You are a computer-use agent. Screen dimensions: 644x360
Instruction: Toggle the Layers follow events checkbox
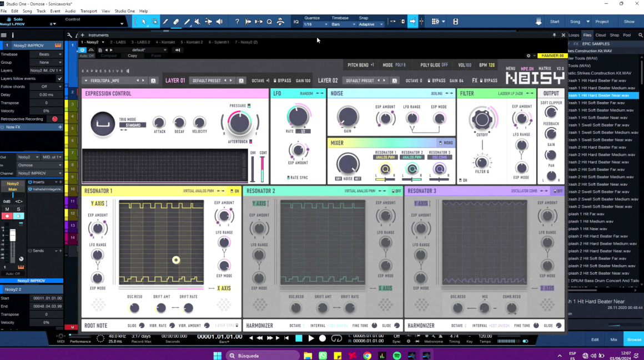59,79
